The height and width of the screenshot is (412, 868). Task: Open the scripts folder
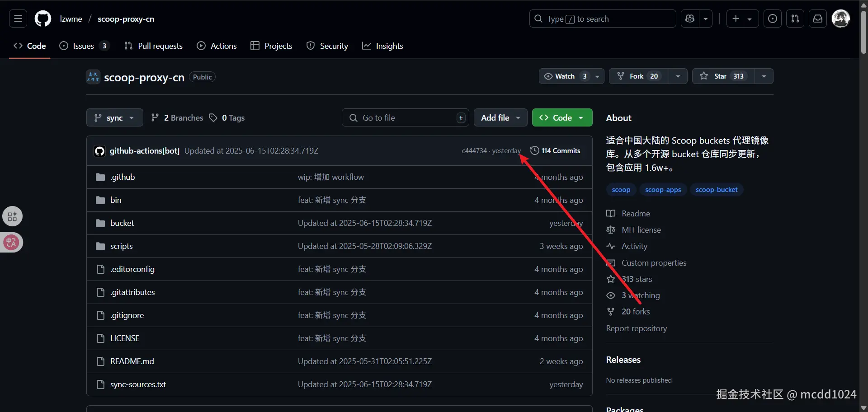[122, 246]
